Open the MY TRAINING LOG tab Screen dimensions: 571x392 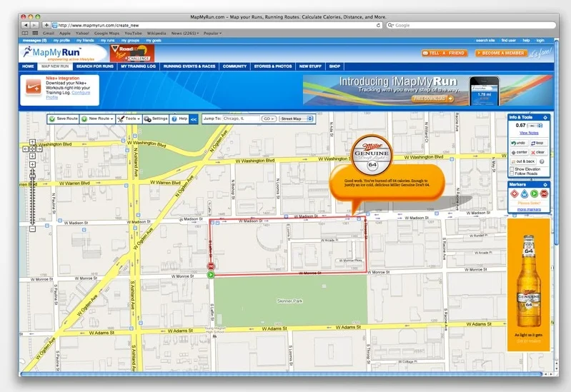click(x=138, y=66)
